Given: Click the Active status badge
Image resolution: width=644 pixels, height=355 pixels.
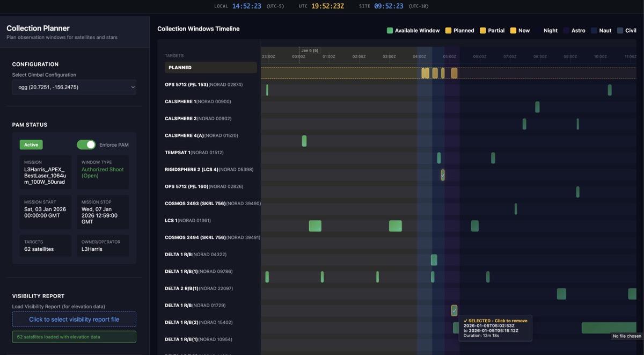Looking at the screenshot, I should click(x=31, y=144).
